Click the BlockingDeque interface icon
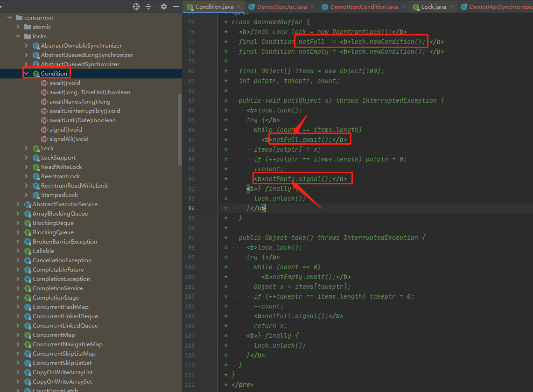Image resolution: width=533 pixels, height=392 pixels. [28, 223]
